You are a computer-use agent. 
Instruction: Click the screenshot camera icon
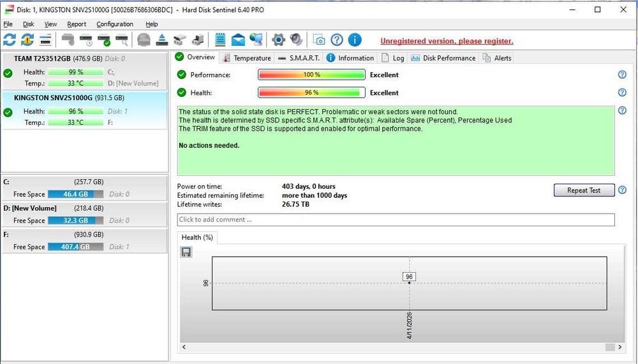pyautogui.click(x=319, y=40)
